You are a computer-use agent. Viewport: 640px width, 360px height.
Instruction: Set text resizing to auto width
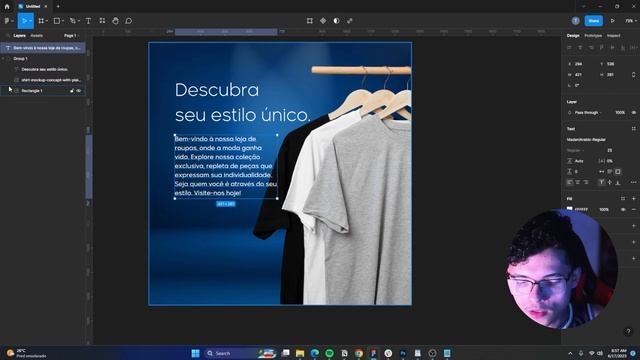point(602,171)
